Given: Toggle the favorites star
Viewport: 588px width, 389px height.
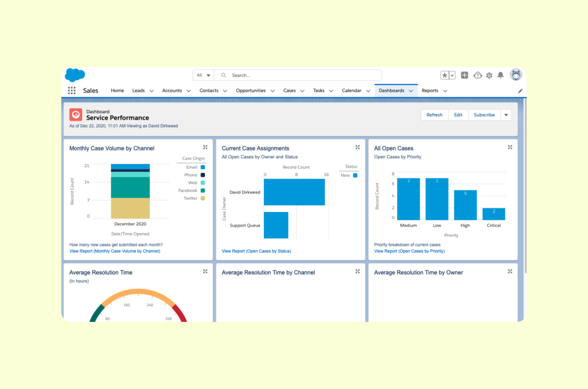Looking at the screenshot, I should click(x=444, y=75).
